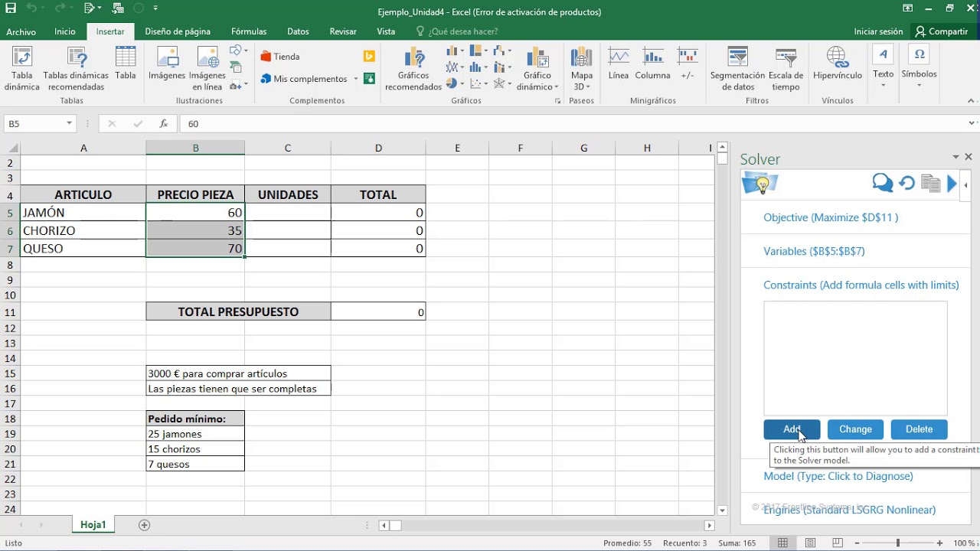980x551 pixels.
Task: Open Solver help lightbulb icon
Action: tap(760, 184)
